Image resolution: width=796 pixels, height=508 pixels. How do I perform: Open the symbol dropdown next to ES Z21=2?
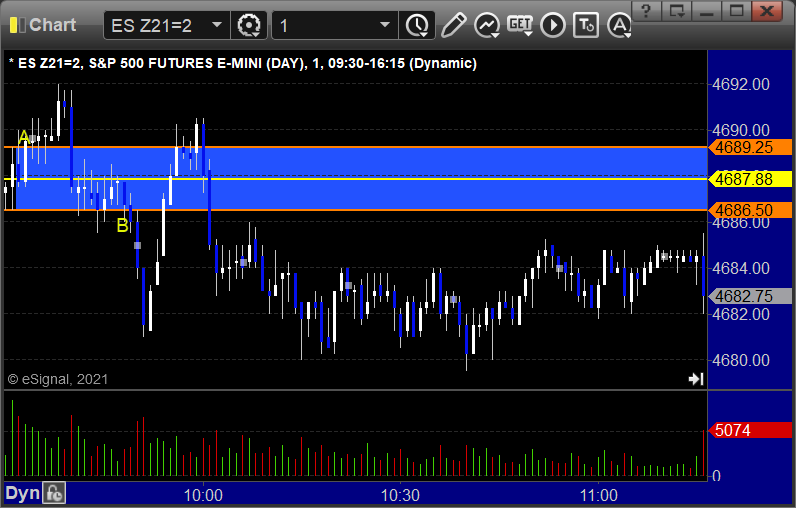point(217,24)
